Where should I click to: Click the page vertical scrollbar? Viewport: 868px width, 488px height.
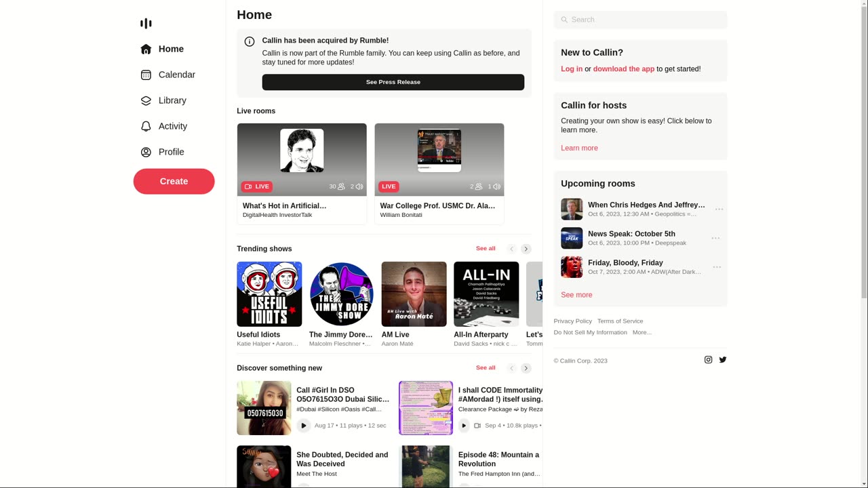[864, 244]
